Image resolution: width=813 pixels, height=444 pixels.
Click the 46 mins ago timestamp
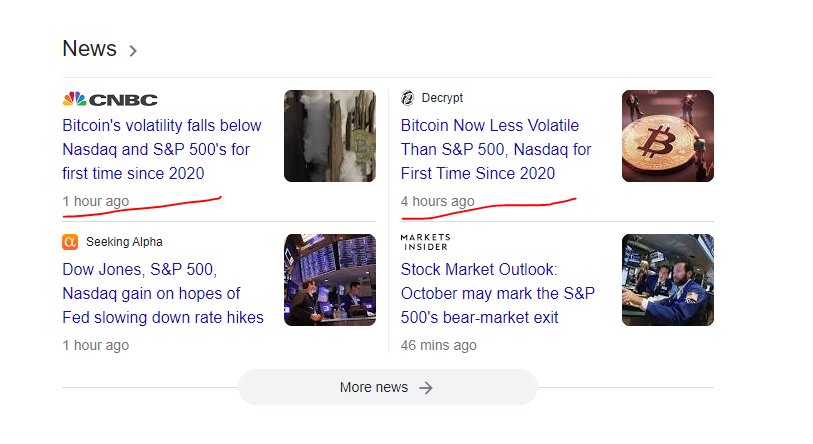(438, 345)
